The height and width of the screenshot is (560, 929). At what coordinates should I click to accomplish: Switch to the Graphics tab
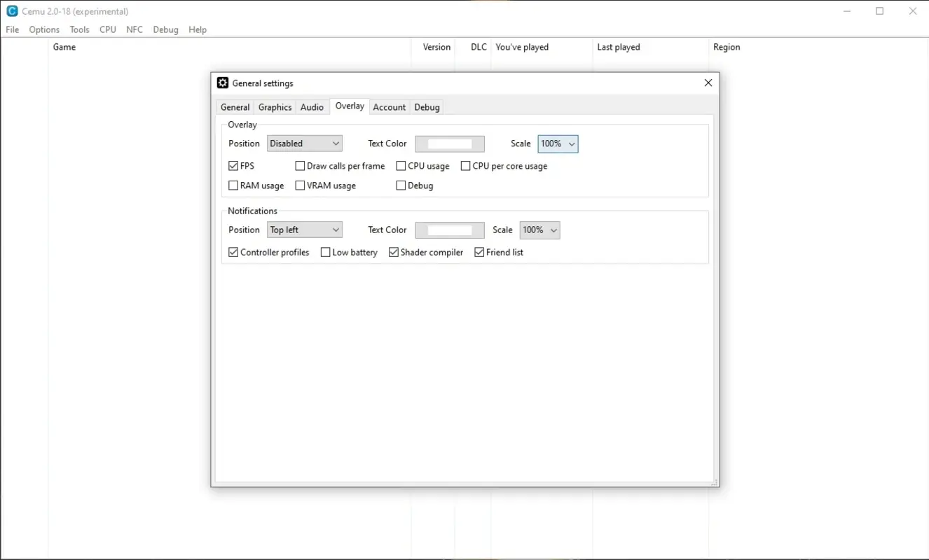coord(275,106)
